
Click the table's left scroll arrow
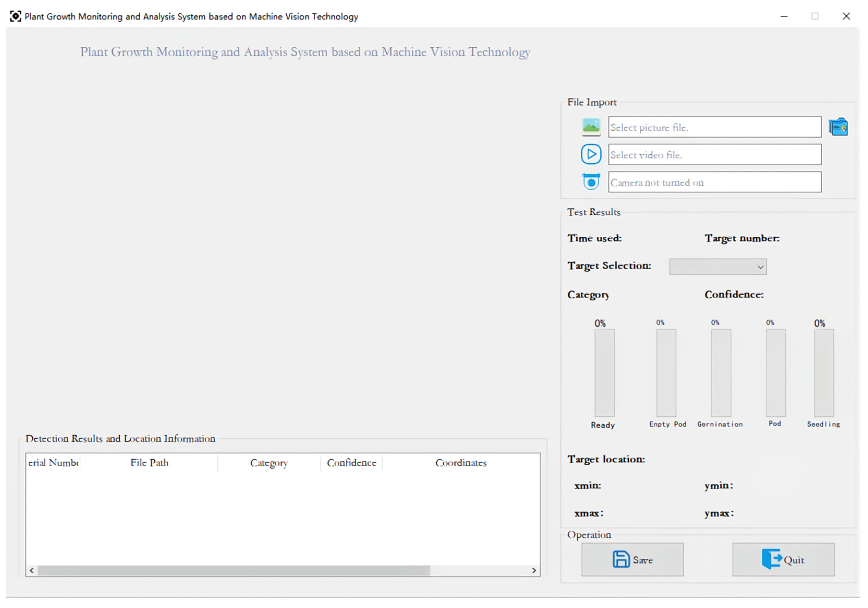pos(32,570)
